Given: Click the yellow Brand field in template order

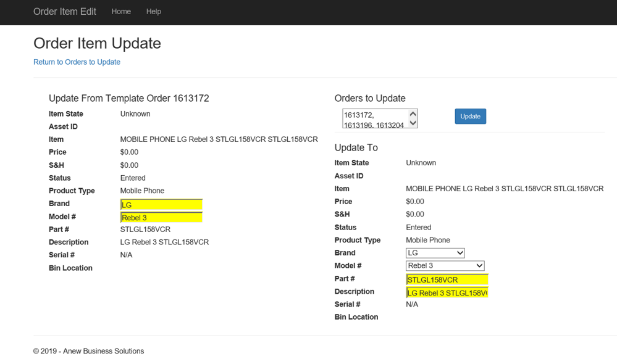Looking at the screenshot, I should click(161, 205).
